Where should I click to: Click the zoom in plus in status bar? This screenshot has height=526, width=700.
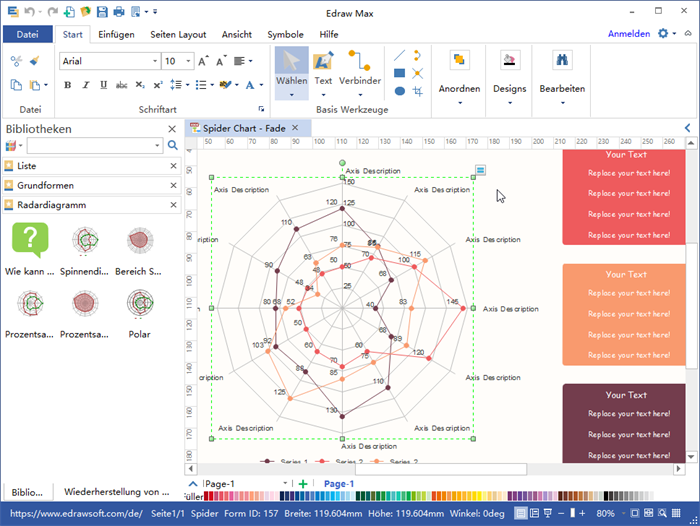582,513
